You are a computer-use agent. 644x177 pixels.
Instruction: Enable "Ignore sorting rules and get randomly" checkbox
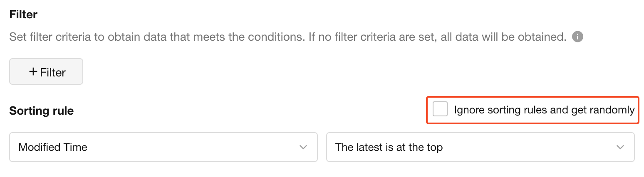pos(440,110)
